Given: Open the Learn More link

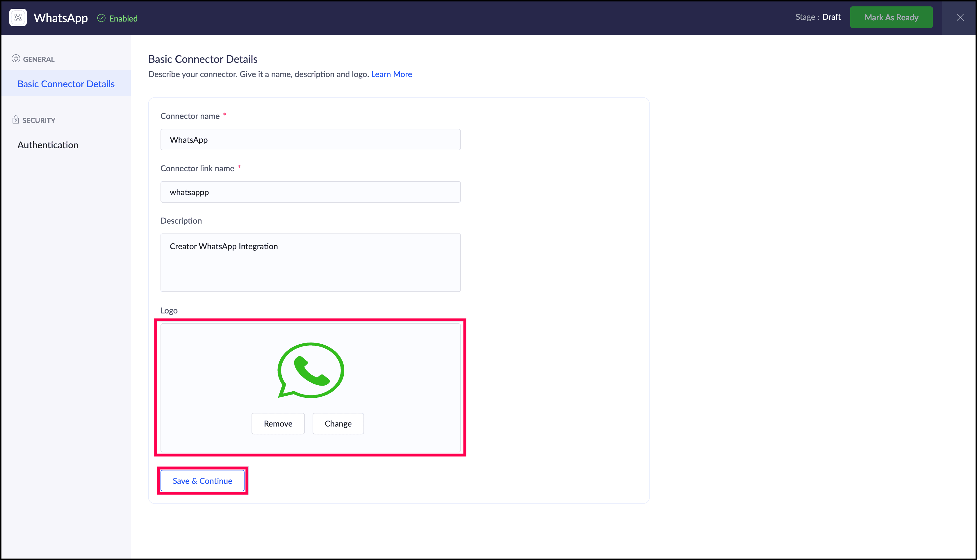Looking at the screenshot, I should coord(391,74).
